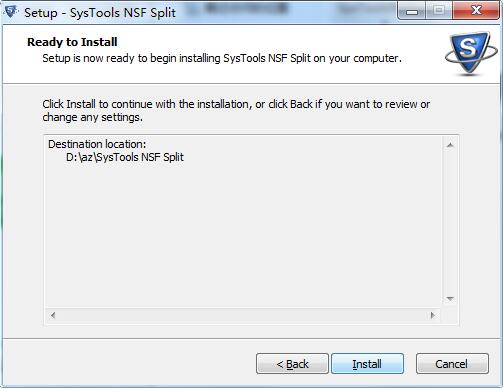Screen dimensions: 503x388
Task: Click the window title Setup - SysTools NSF Split
Action: point(100,13)
